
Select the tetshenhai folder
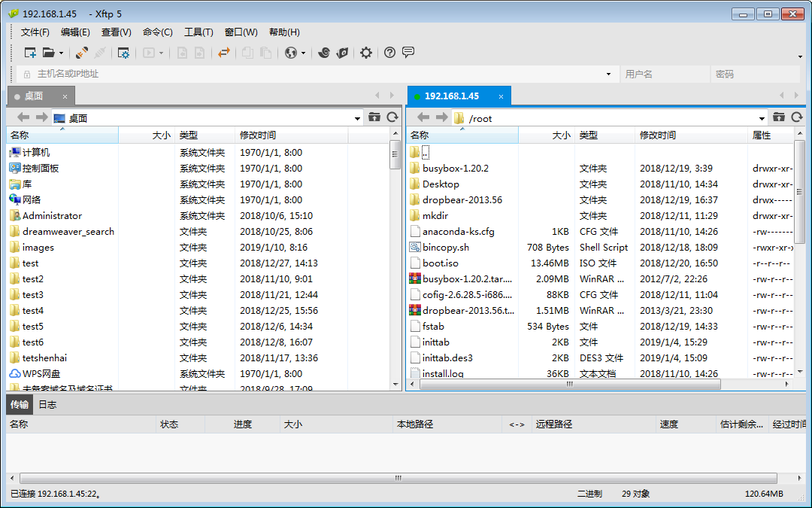pos(38,358)
